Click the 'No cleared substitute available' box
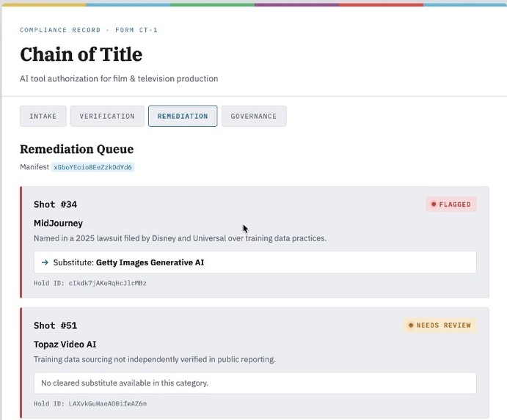 coord(255,383)
